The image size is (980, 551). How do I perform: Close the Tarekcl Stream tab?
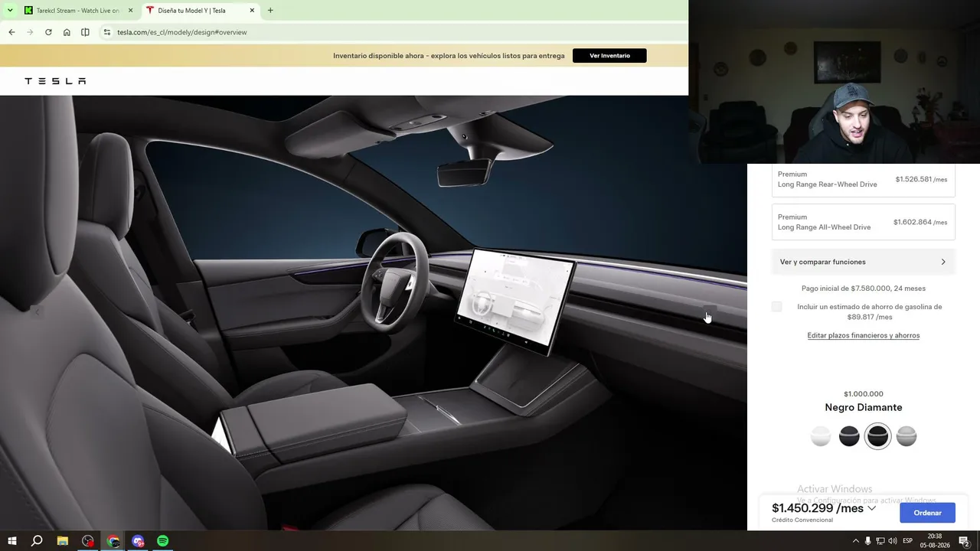click(x=130, y=11)
